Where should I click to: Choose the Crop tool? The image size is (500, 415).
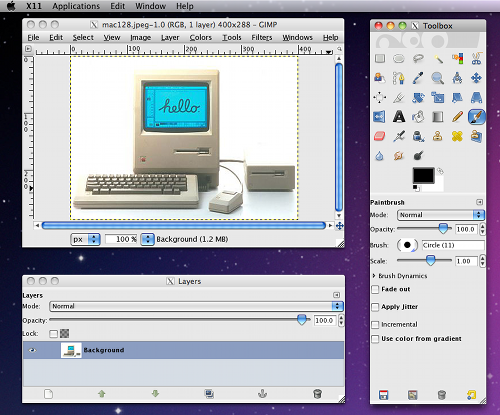click(399, 98)
